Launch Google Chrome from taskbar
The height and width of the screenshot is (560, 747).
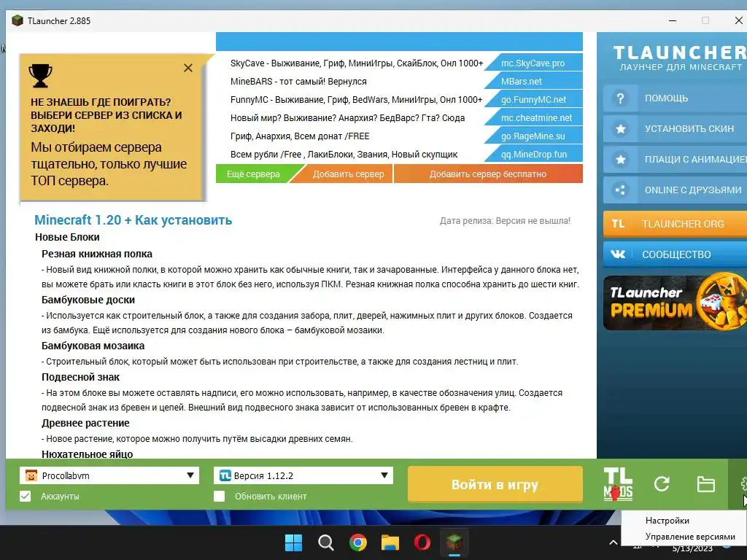[x=357, y=542]
